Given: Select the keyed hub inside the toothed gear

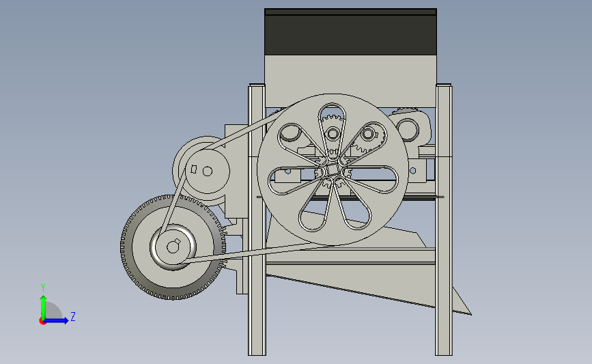Looking at the screenshot, I should 173,247.
